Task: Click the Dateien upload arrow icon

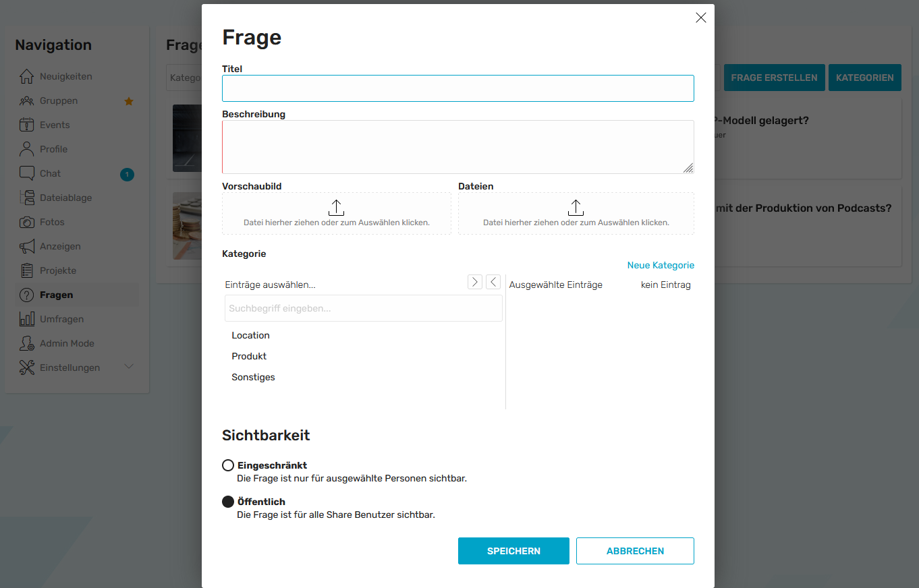Action: (576, 208)
